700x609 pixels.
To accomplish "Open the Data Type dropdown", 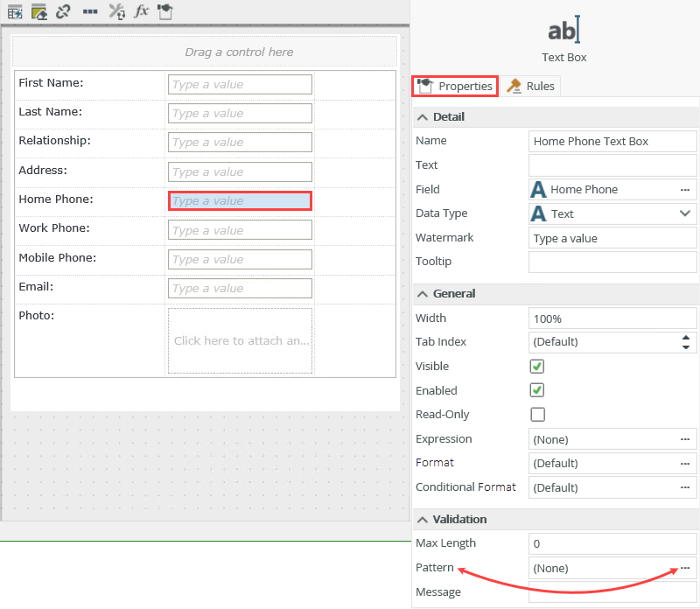I will pyautogui.click(x=685, y=213).
